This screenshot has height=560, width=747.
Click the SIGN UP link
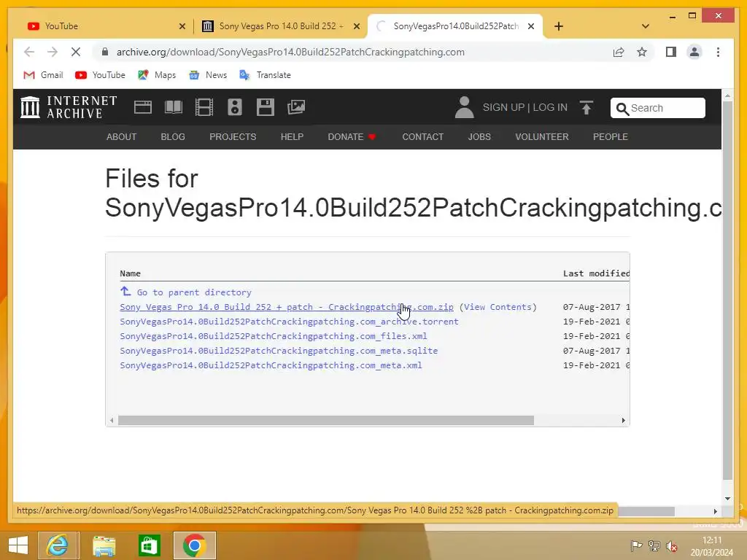[x=503, y=108]
